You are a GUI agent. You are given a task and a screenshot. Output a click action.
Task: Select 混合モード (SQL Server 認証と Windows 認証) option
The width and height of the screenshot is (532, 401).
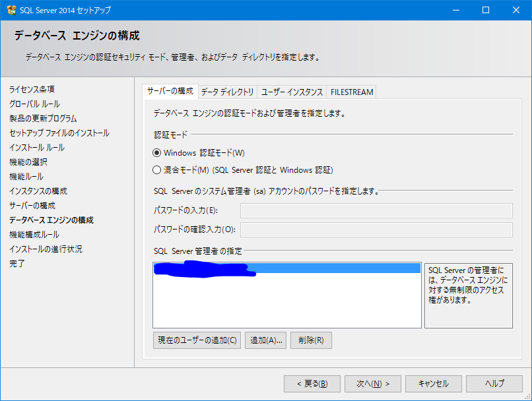(156, 170)
